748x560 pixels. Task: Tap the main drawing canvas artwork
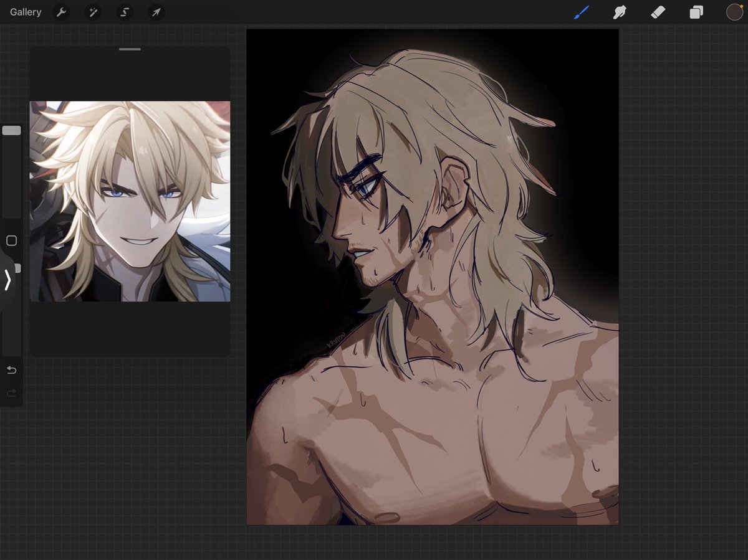point(433,277)
